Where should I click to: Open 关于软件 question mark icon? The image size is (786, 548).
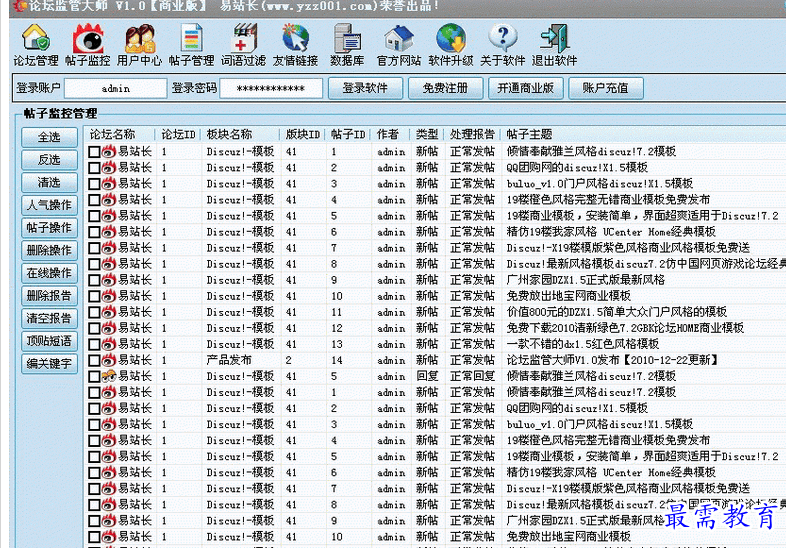click(x=503, y=45)
